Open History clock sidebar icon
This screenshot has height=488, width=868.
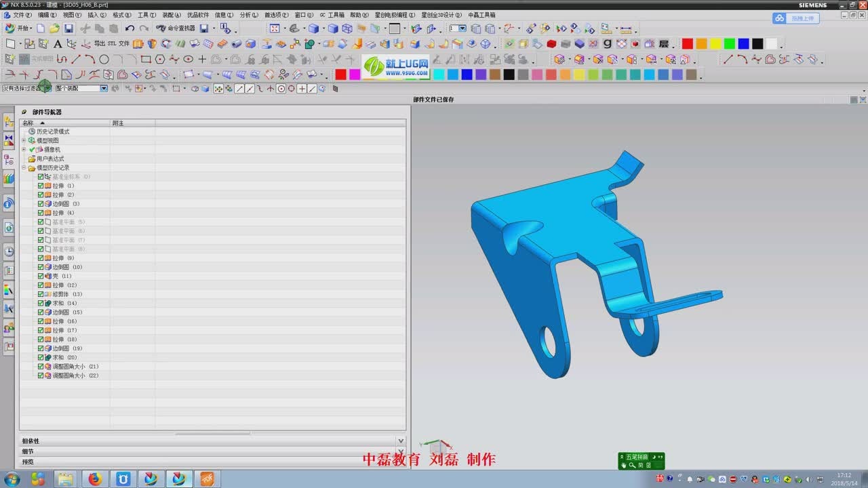[x=9, y=251]
